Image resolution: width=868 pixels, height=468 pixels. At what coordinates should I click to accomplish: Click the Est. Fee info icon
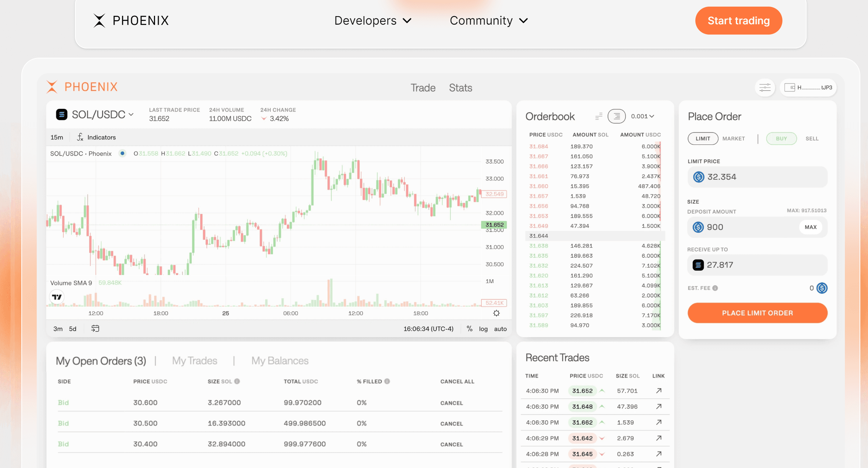715,288
